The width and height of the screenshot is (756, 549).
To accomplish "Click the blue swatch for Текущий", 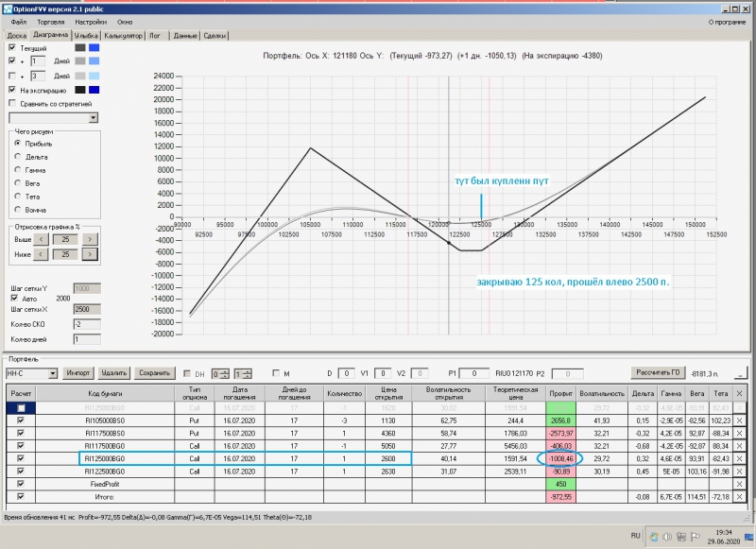I will tap(94, 47).
